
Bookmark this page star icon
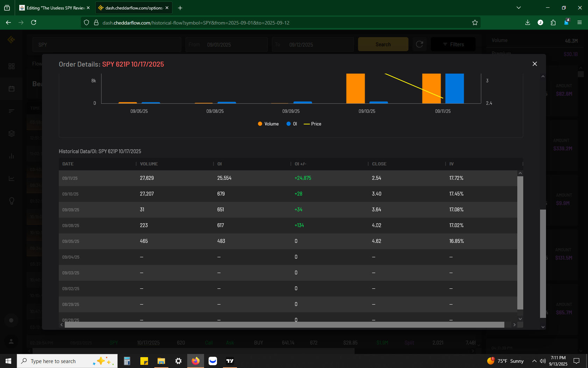[475, 22]
